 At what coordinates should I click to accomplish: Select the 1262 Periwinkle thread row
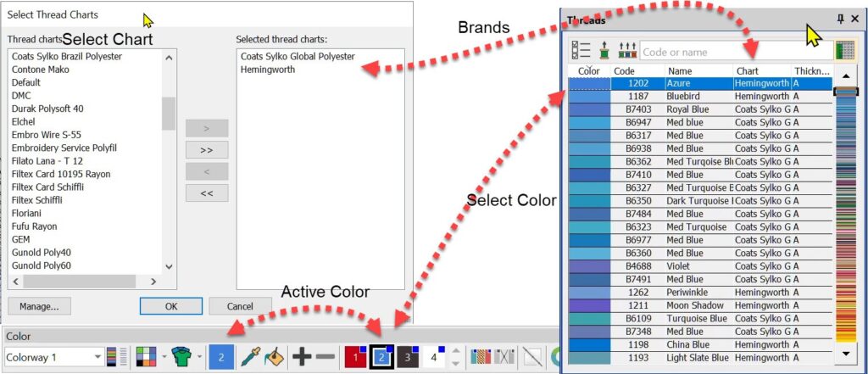click(x=700, y=292)
